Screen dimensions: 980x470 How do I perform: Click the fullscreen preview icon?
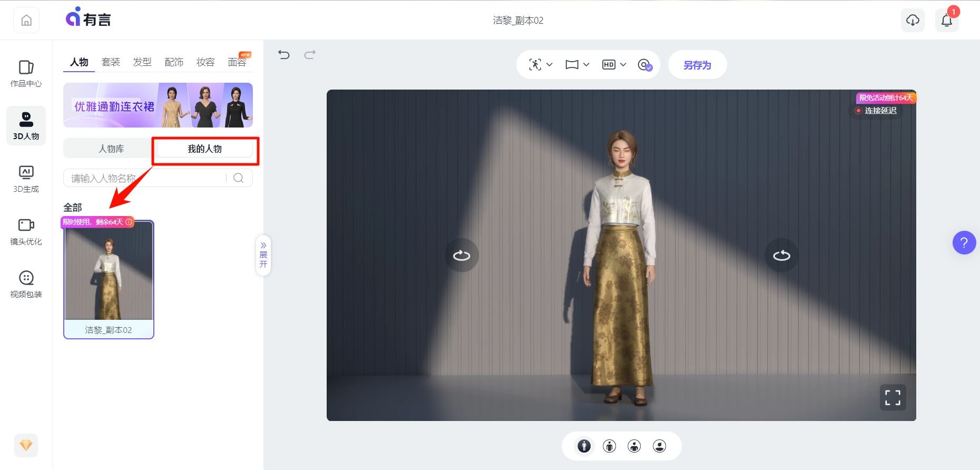pos(893,397)
